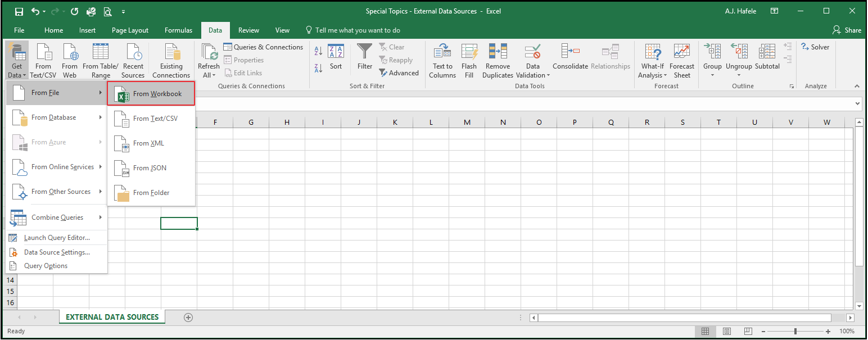
Task: Click the Undo arrow in title bar
Action: pyautogui.click(x=35, y=11)
